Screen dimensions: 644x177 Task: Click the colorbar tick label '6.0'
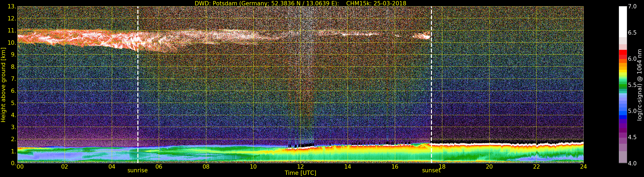[632, 59]
